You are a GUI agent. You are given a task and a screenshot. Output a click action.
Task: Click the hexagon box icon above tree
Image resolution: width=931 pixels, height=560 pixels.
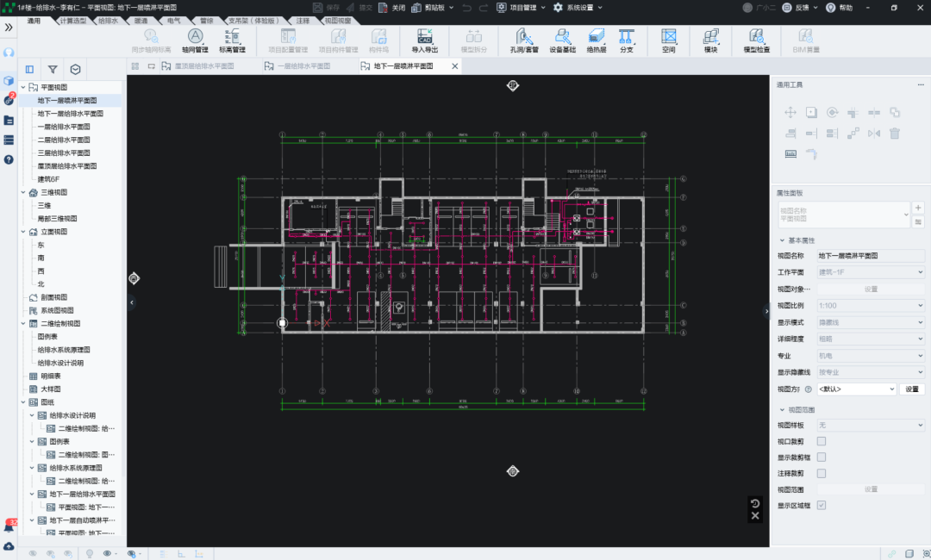(x=75, y=70)
